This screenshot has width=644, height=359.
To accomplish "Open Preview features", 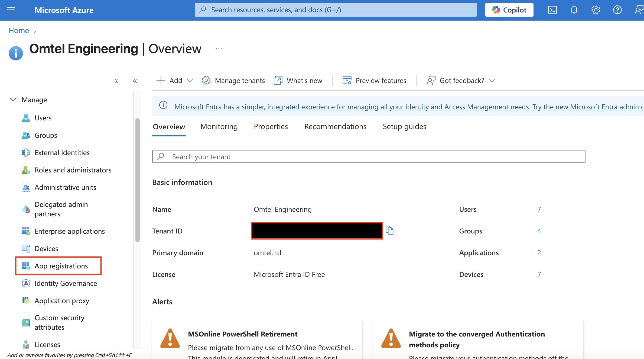I will click(374, 81).
